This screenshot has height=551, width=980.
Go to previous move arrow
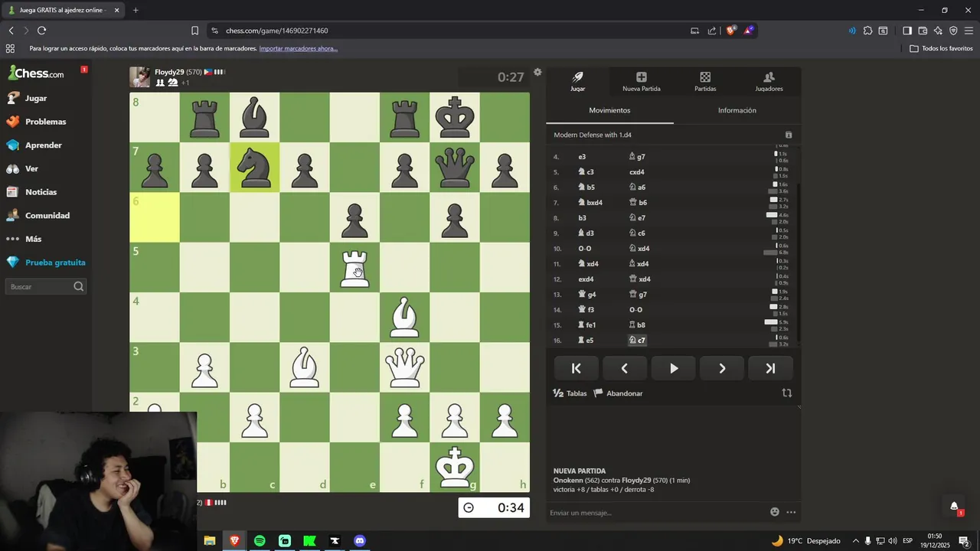(x=624, y=368)
